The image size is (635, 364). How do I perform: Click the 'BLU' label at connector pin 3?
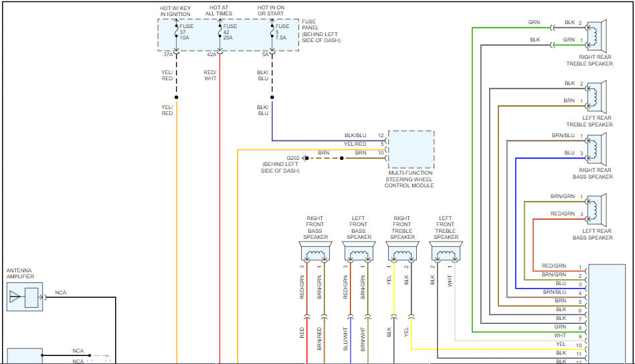(561, 283)
